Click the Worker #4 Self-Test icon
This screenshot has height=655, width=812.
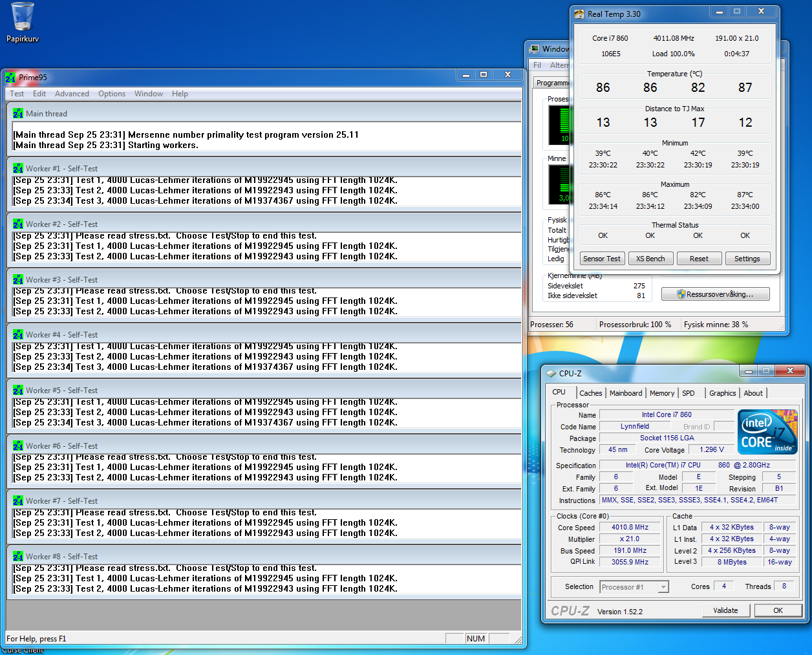click(17, 334)
